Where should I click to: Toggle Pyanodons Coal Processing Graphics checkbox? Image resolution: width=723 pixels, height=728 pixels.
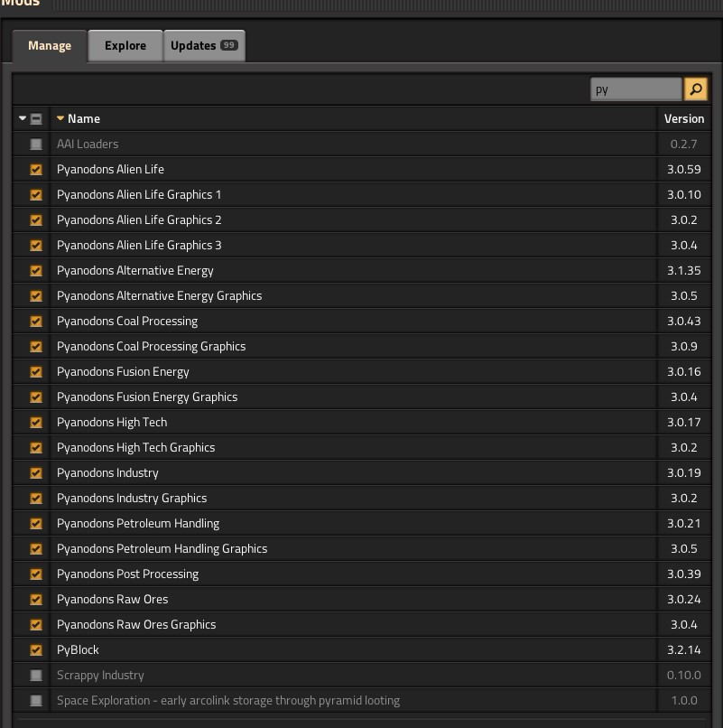36,346
